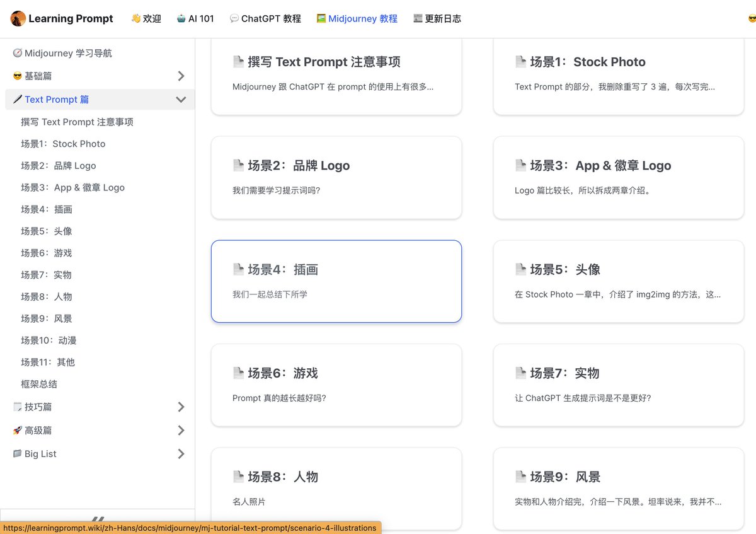Open the 场景5: 头像 card
This screenshot has height=534, width=756.
pos(618,281)
